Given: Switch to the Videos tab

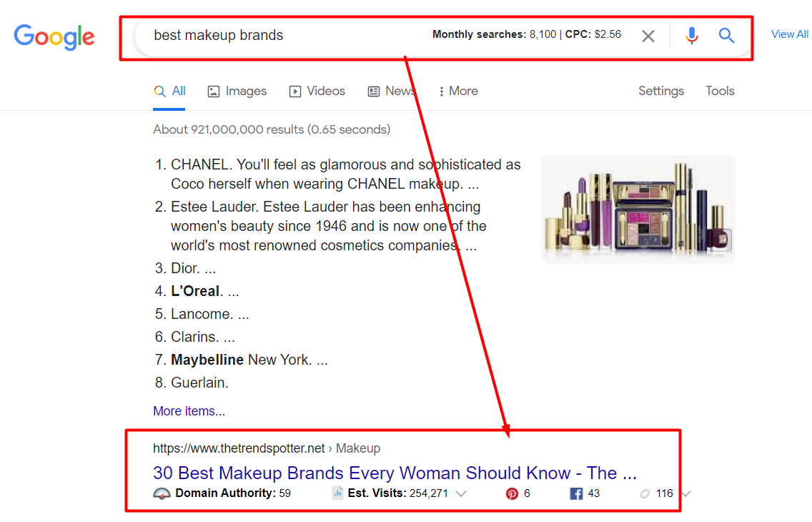Looking at the screenshot, I should click(317, 91).
